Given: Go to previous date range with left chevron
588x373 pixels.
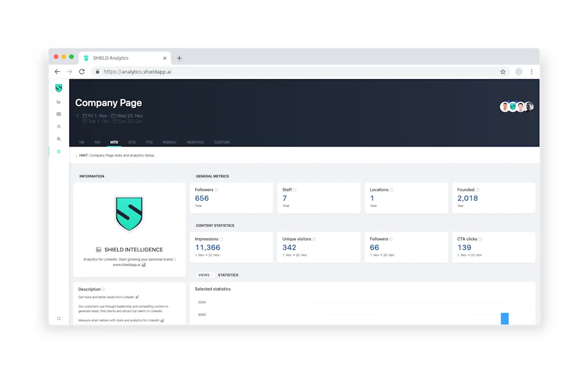Looking at the screenshot, I should 78,116.
